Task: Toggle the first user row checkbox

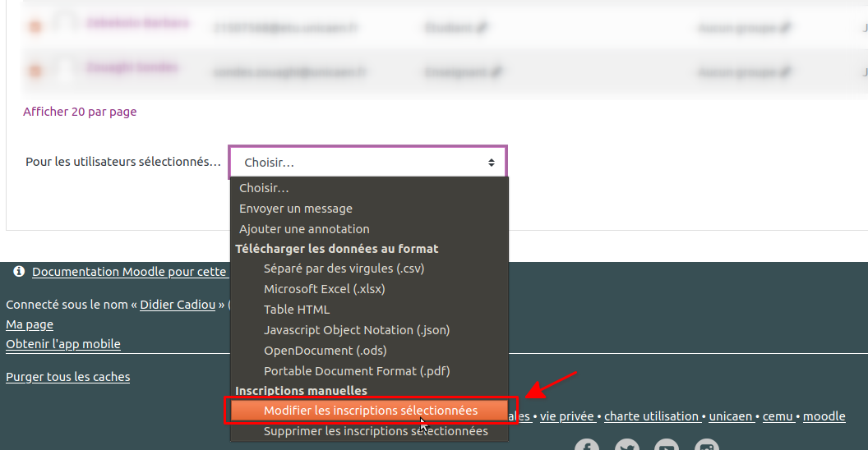Action: click(35, 27)
